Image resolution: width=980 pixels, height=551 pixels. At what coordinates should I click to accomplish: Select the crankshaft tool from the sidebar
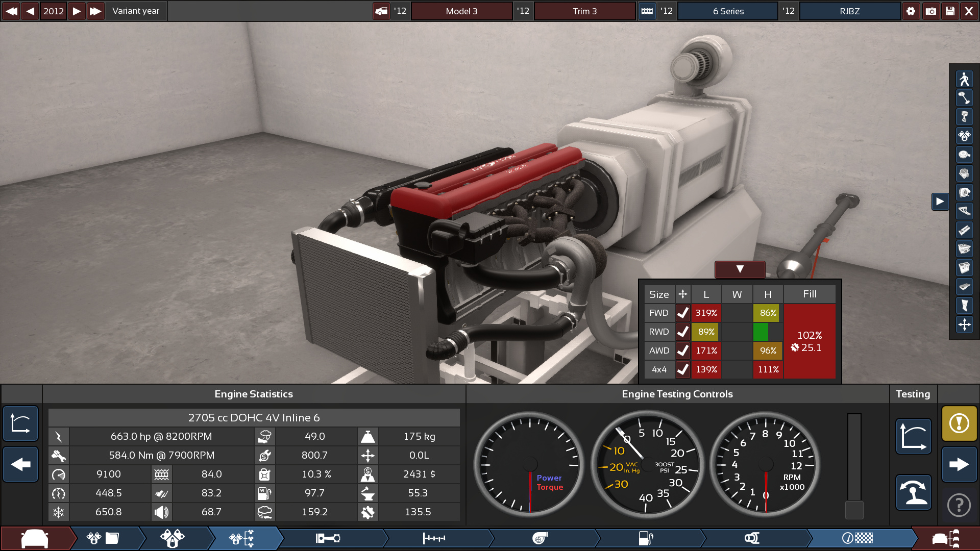point(964,98)
